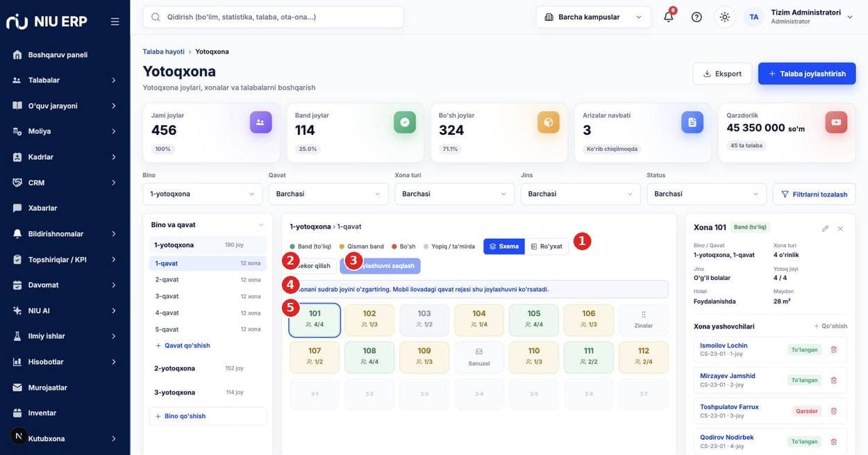Open Inventar from the sidebar
Viewport: 868px width, 455px height.
tap(65, 413)
